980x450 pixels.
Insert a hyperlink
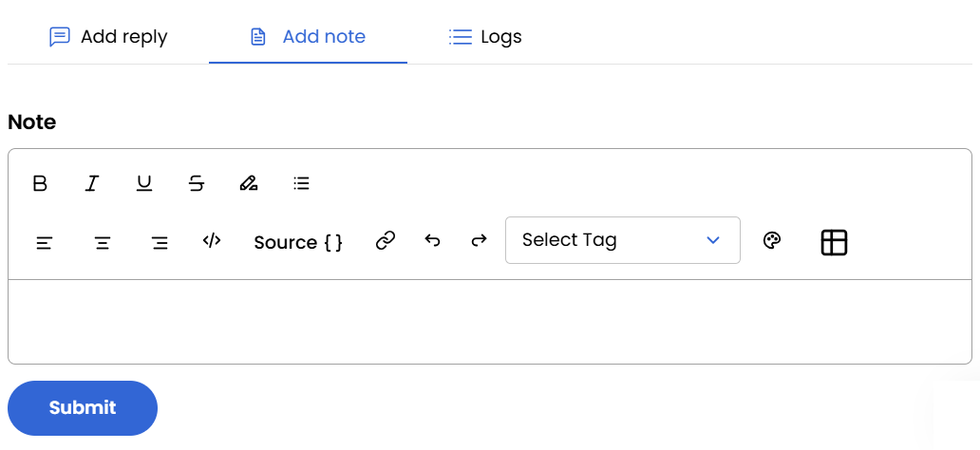pos(386,241)
